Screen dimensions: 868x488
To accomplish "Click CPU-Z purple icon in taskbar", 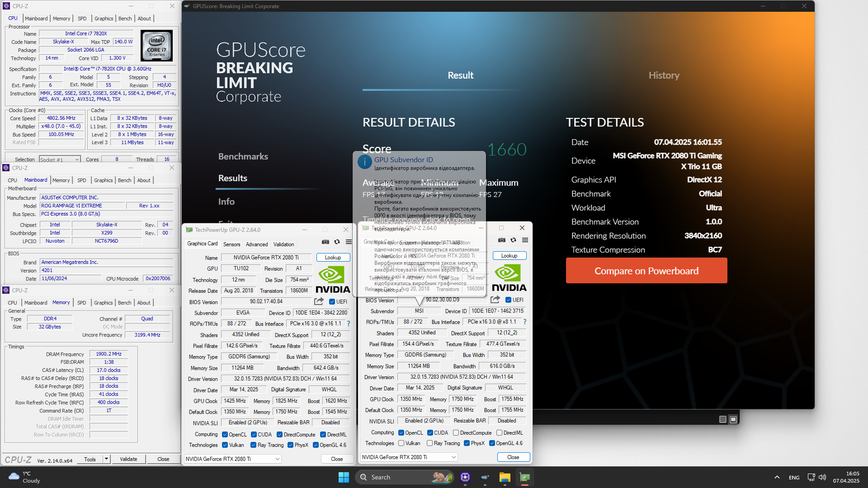I will click(465, 477).
